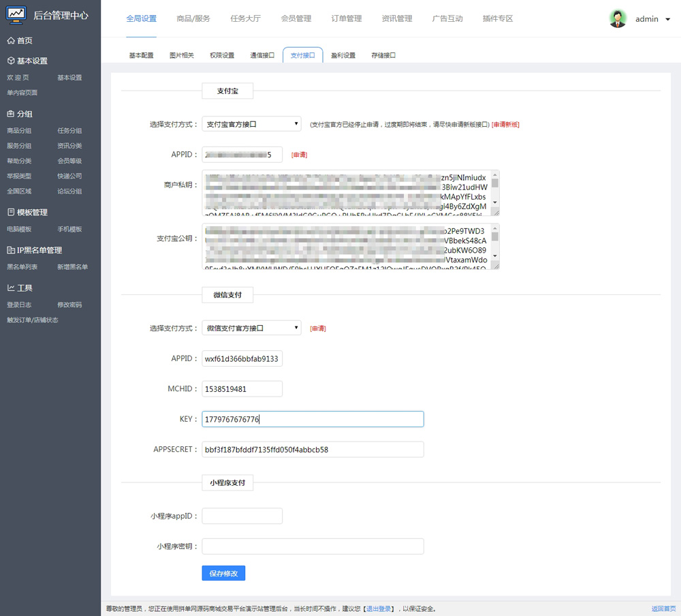Click the home icon beside 首页
Image resolution: width=681 pixels, height=616 pixels.
[x=11, y=41]
